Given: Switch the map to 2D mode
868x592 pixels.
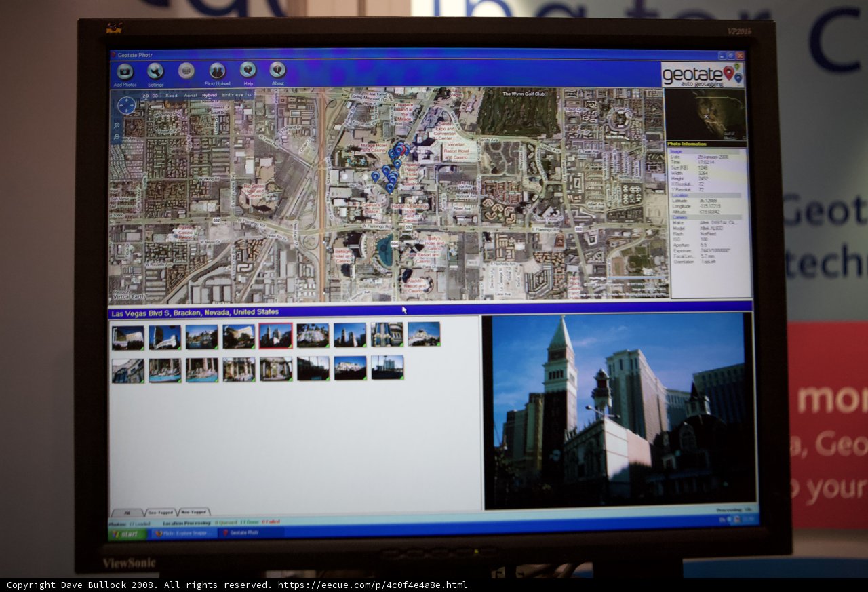Looking at the screenshot, I should 145,96.
